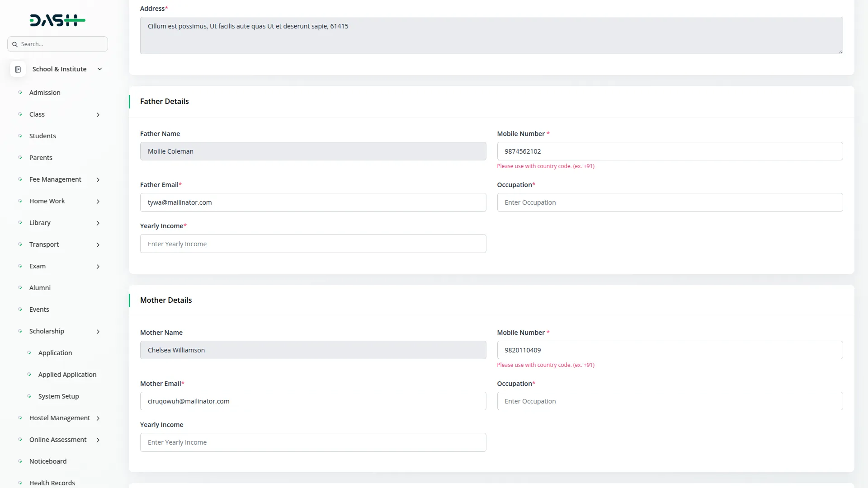Screen dimensions: 868x488
Task: Focus the sidebar Search box
Action: pos(61,44)
